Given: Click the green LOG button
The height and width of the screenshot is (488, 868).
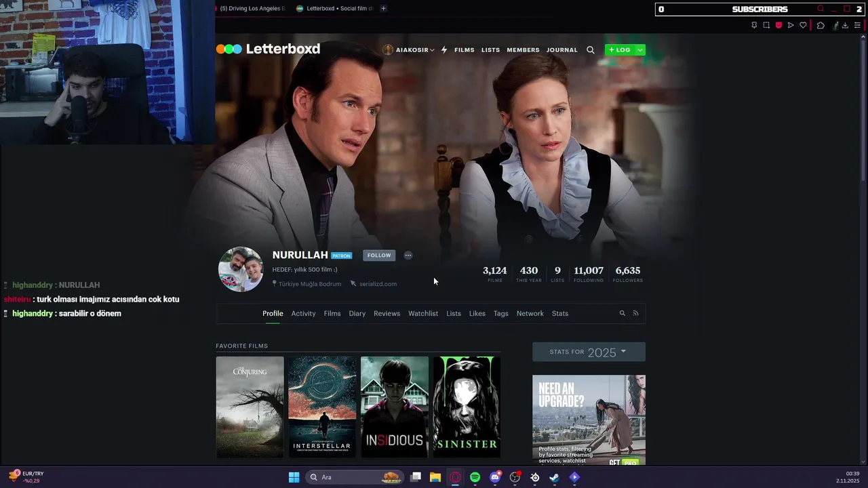Looking at the screenshot, I should tap(620, 50).
